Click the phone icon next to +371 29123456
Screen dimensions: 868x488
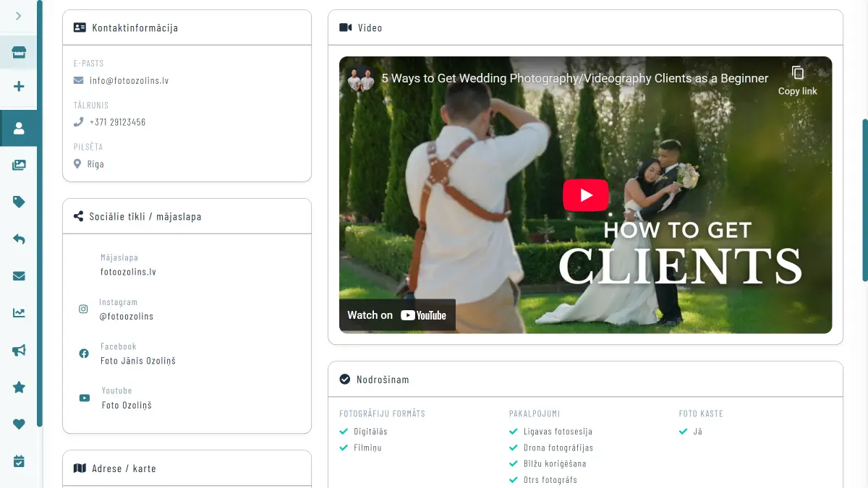coord(79,122)
